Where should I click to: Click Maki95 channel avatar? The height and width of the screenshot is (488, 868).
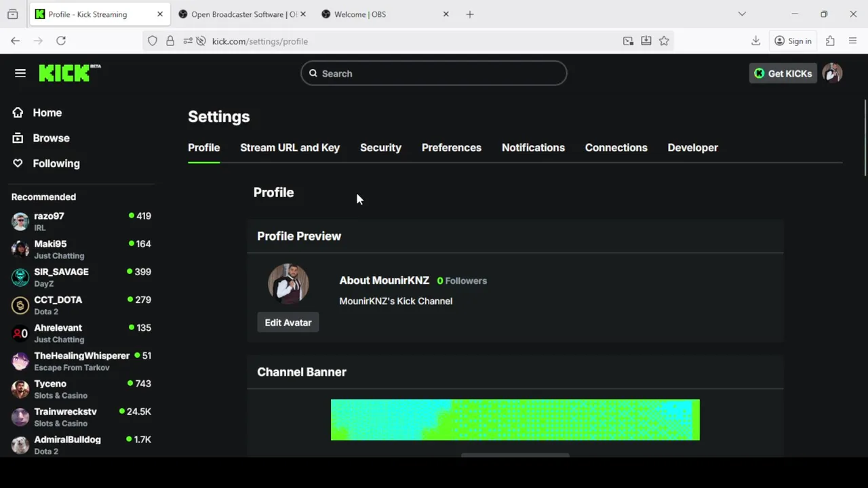tap(20, 249)
